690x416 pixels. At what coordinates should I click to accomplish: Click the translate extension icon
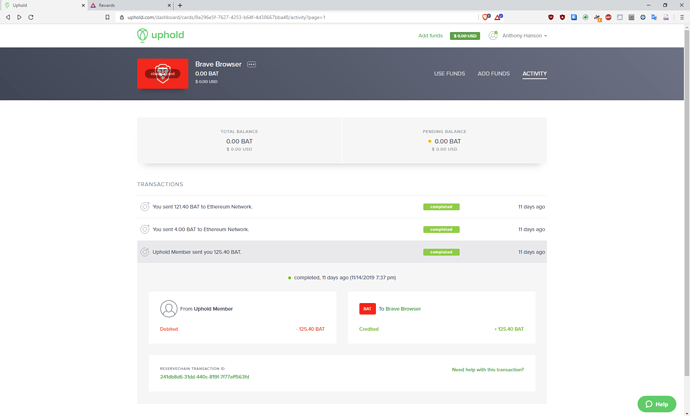[654, 17]
